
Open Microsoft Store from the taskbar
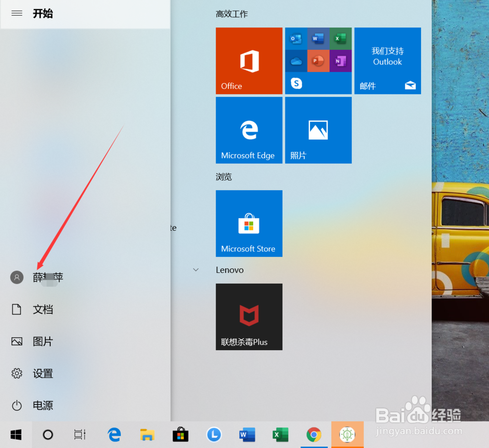tap(180, 435)
